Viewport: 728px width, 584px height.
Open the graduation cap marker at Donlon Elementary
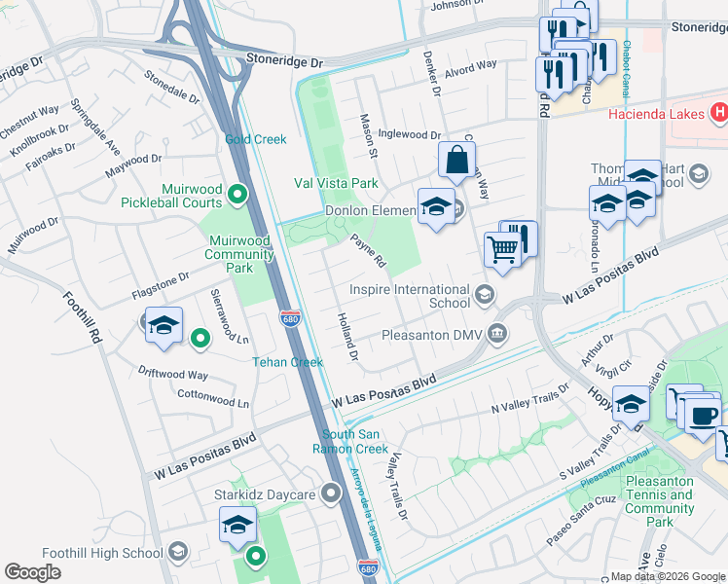click(436, 207)
